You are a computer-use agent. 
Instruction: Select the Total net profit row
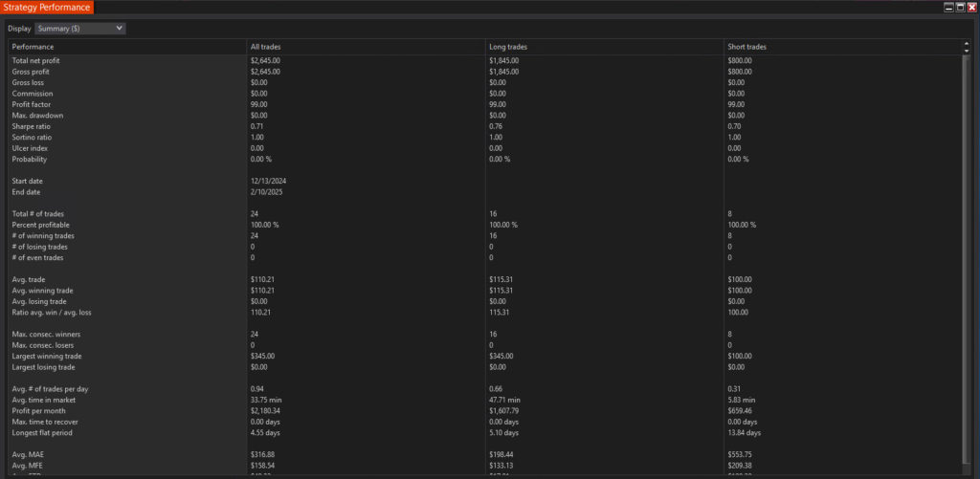[485, 60]
